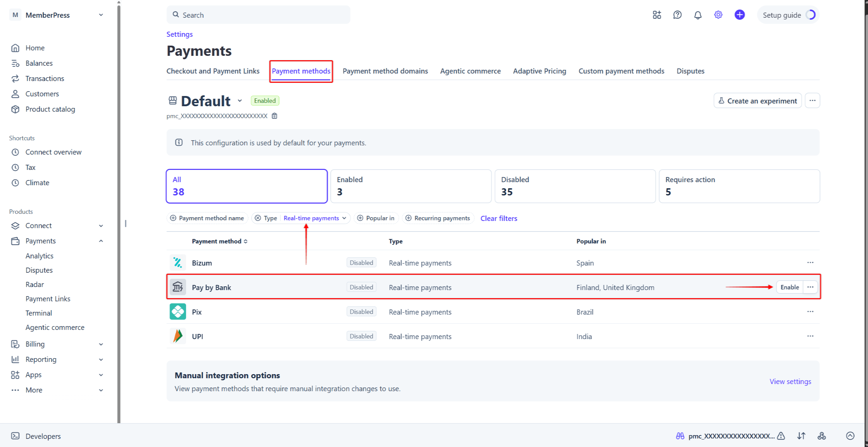Click the warning triangle icon in bottom bar

[x=781, y=436]
